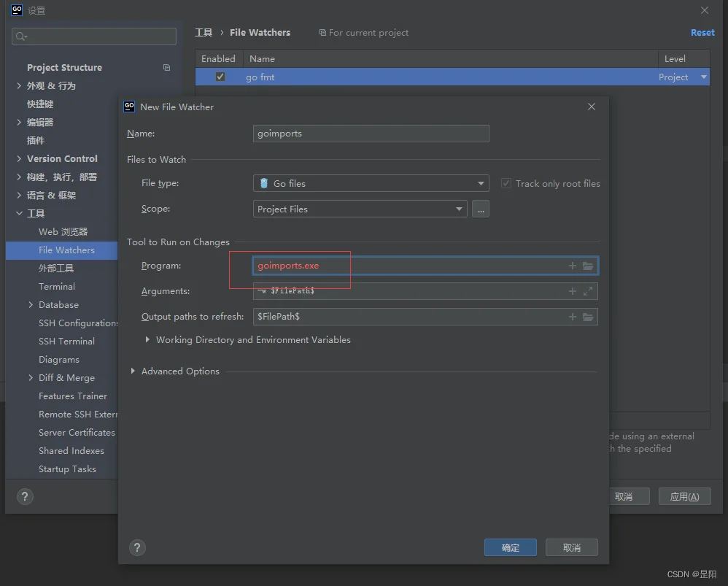Viewport: 728px width, 586px height.
Task: Open Web 浏览器 settings page
Action: pos(63,232)
